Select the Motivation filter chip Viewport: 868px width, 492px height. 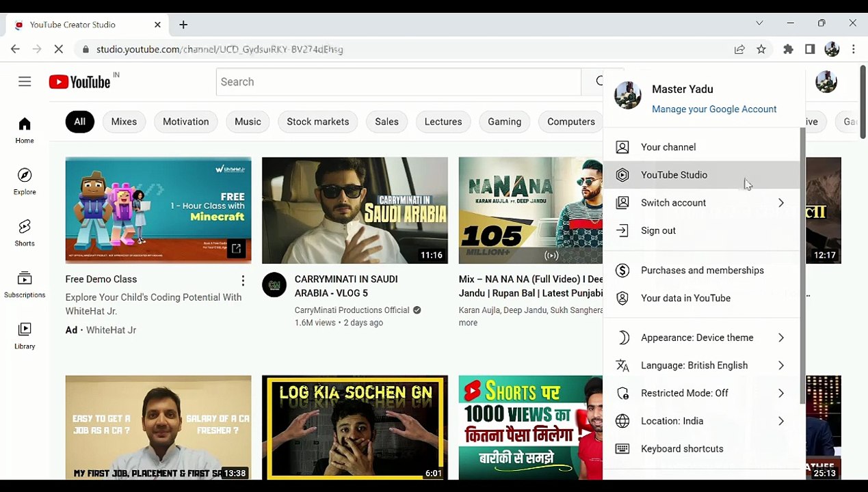click(x=186, y=122)
